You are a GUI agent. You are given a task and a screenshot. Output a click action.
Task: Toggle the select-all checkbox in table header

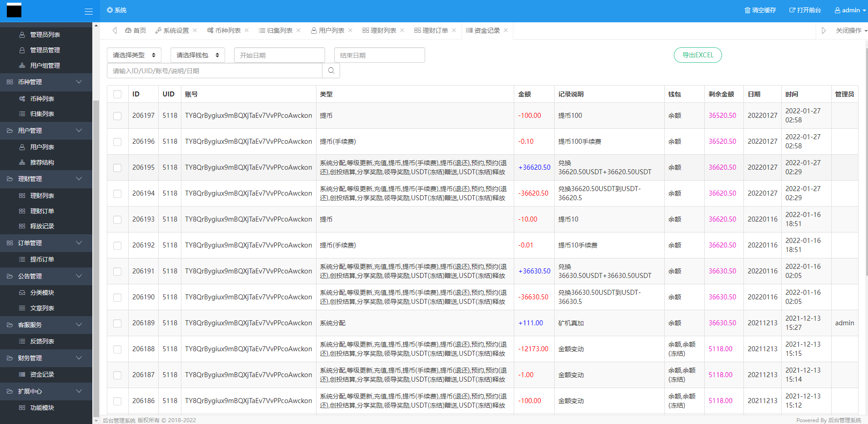pyautogui.click(x=117, y=94)
